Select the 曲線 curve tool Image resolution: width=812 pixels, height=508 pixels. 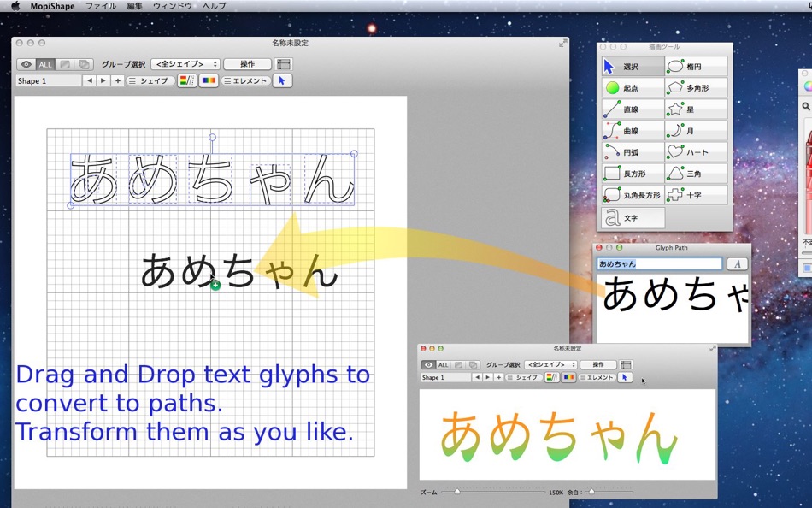(633, 131)
